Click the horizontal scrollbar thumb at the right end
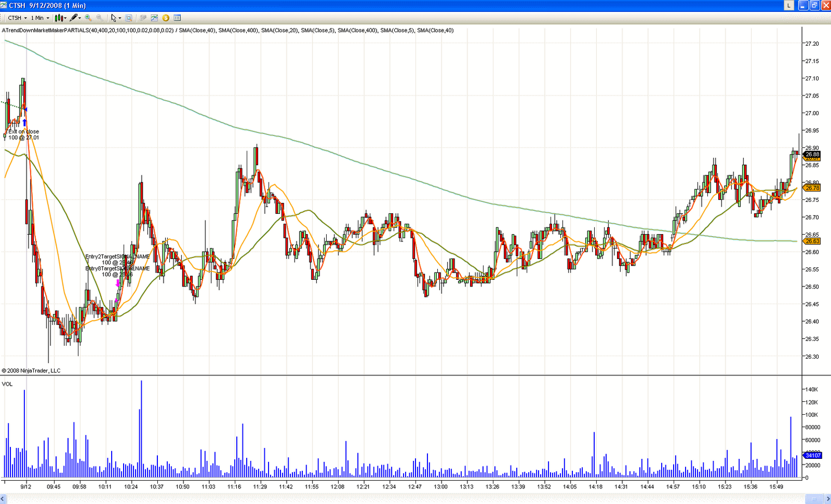 pos(814,499)
